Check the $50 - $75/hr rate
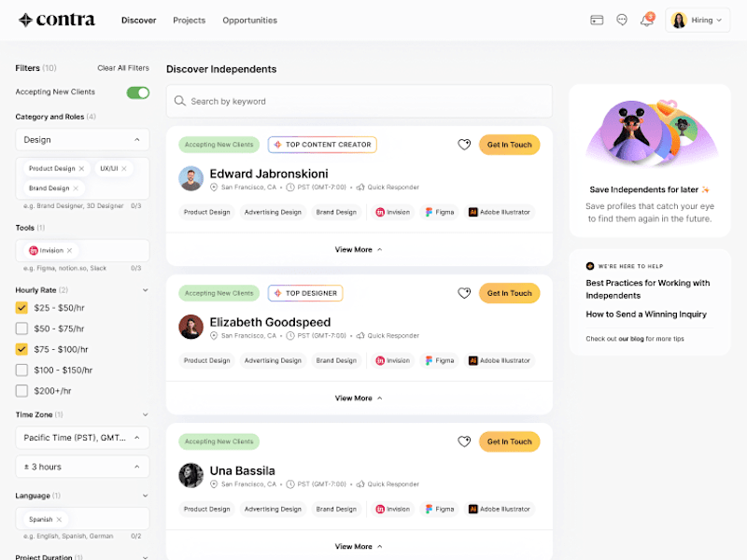747x560 pixels. (x=21, y=329)
